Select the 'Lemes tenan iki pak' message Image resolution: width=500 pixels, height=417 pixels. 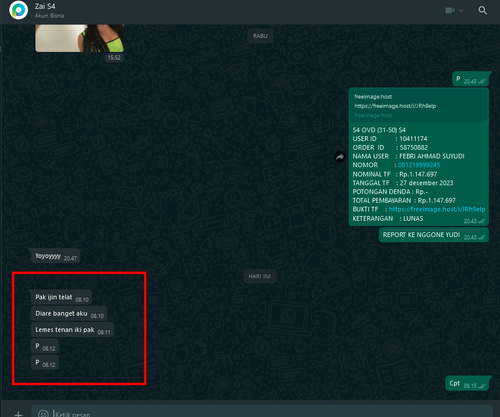pos(73,330)
